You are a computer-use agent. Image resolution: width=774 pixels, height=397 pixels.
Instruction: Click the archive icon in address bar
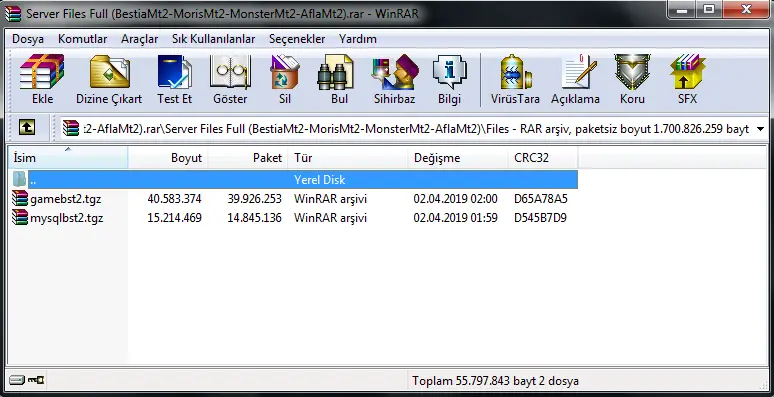tap(71, 128)
